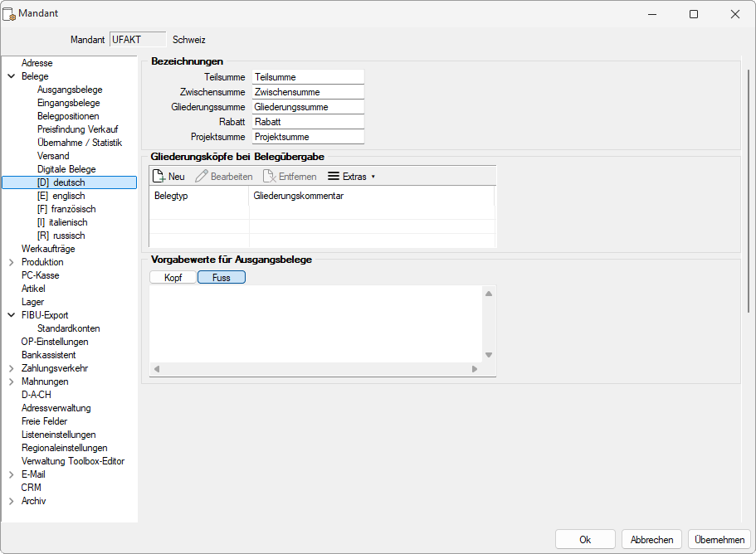756x554 pixels.
Task: Expand the Produktion tree node
Action: [x=11, y=262]
